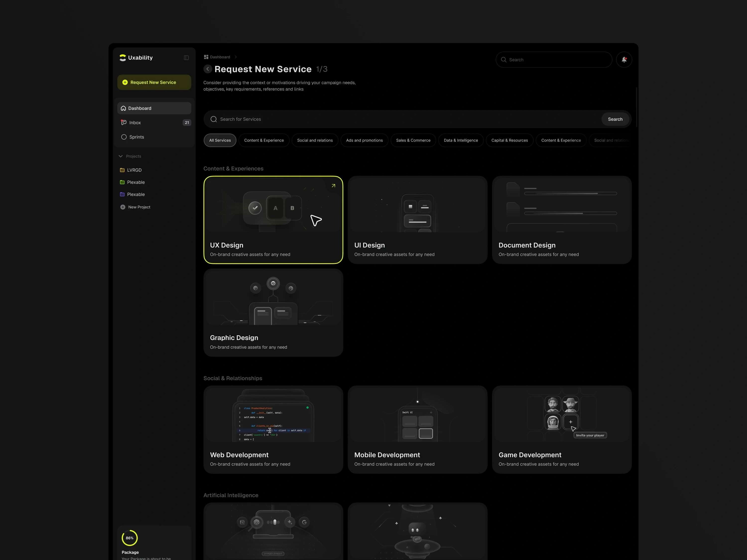Screen dimensions: 747x560
Task: Focus the top Search input field
Action: 554,60
